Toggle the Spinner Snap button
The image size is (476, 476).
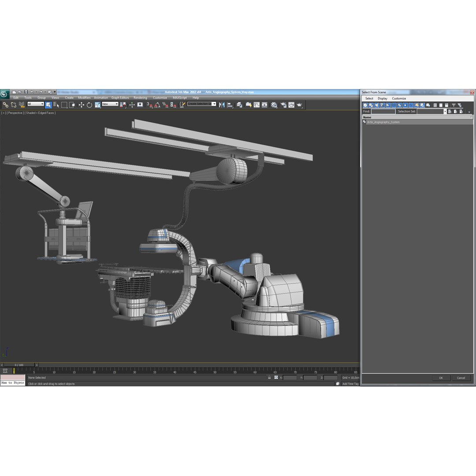point(173,105)
